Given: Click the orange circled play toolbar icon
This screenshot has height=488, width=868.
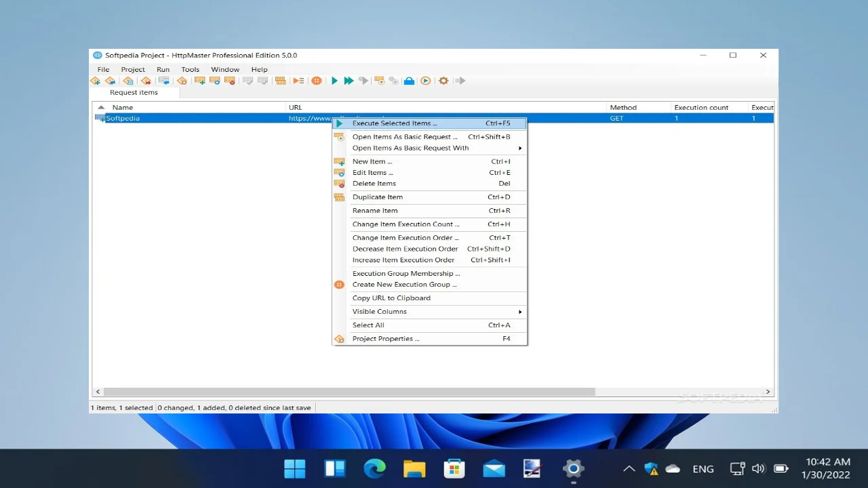Looking at the screenshot, I should tap(425, 81).
